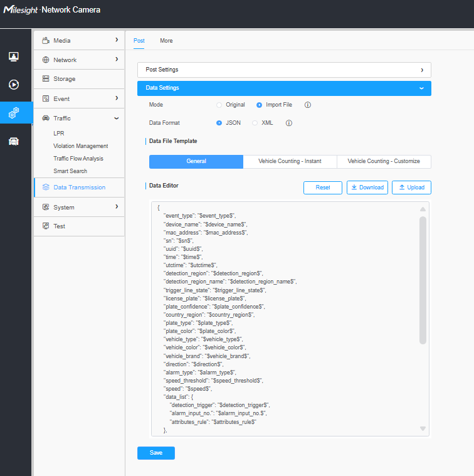474x476 pixels.
Task: Open the Storage menu
Action: [x=79, y=79]
